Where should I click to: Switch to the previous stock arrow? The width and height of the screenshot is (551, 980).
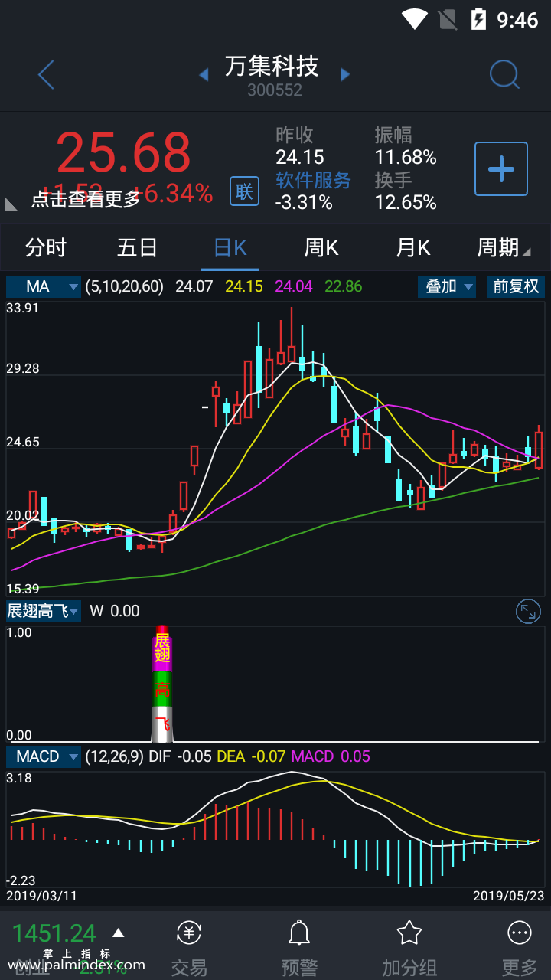tap(204, 74)
